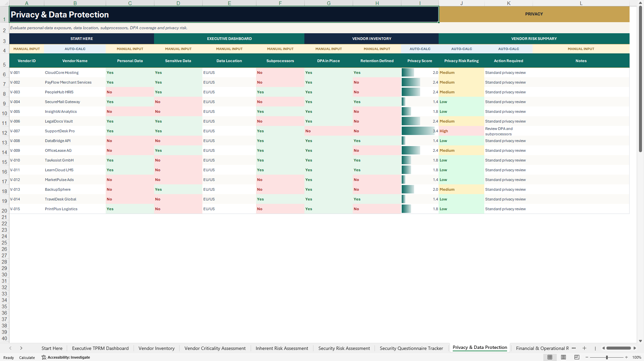The height and width of the screenshot is (361, 644).
Task: Adjust the zoom slider handle
Action: (607, 357)
